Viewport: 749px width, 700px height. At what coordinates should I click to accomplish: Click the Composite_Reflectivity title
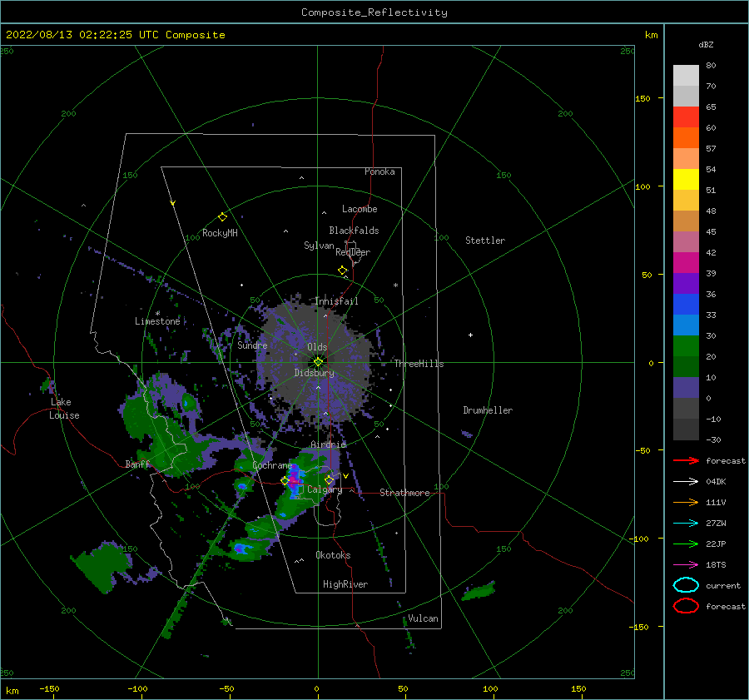coord(374,12)
